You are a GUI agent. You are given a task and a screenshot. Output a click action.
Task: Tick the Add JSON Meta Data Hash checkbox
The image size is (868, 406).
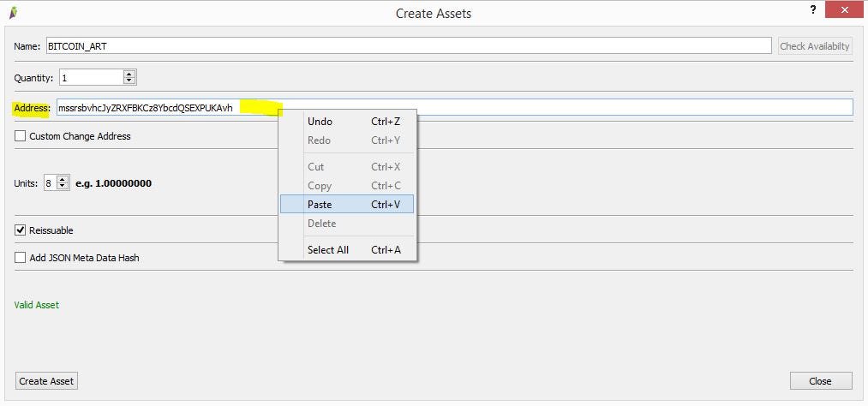coord(20,257)
